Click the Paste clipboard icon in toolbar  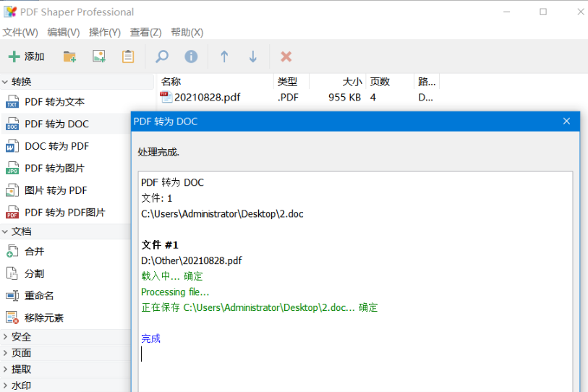click(128, 56)
